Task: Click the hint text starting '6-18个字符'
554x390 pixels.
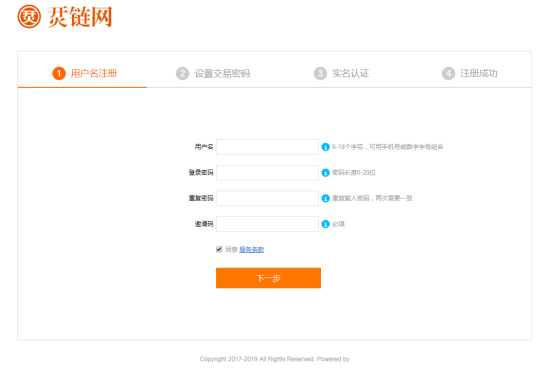Action: (388, 147)
